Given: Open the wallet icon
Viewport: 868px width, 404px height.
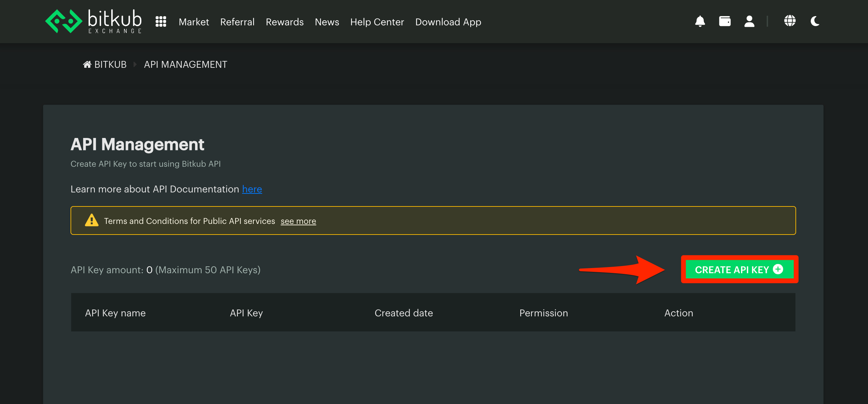Looking at the screenshot, I should tap(725, 21).
